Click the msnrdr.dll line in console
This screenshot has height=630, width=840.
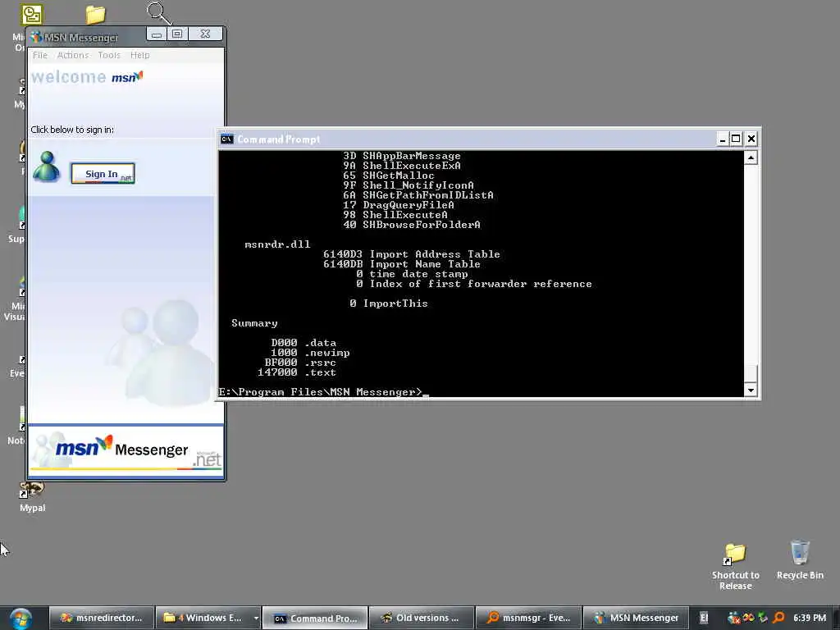pos(277,244)
